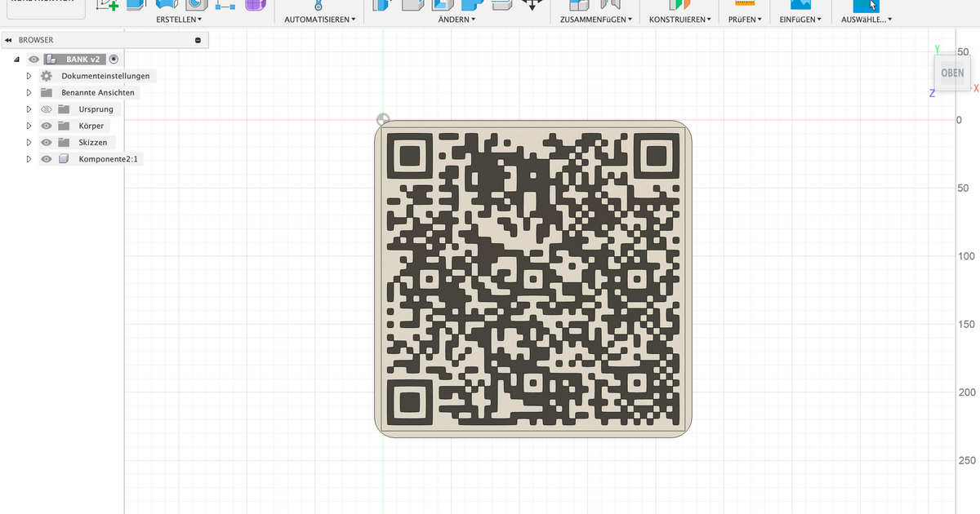Image resolution: width=980 pixels, height=514 pixels.
Task: Select the Extrude tool
Action: click(x=137, y=6)
